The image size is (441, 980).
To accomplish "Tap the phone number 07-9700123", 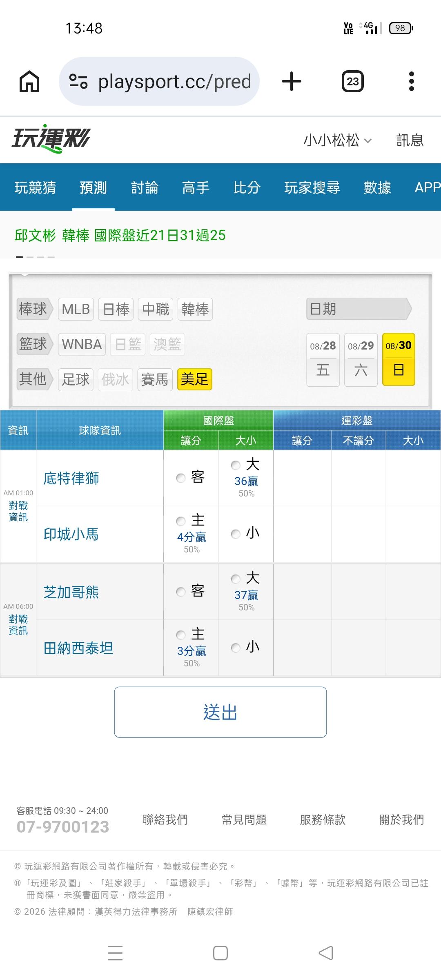I will point(63,827).
